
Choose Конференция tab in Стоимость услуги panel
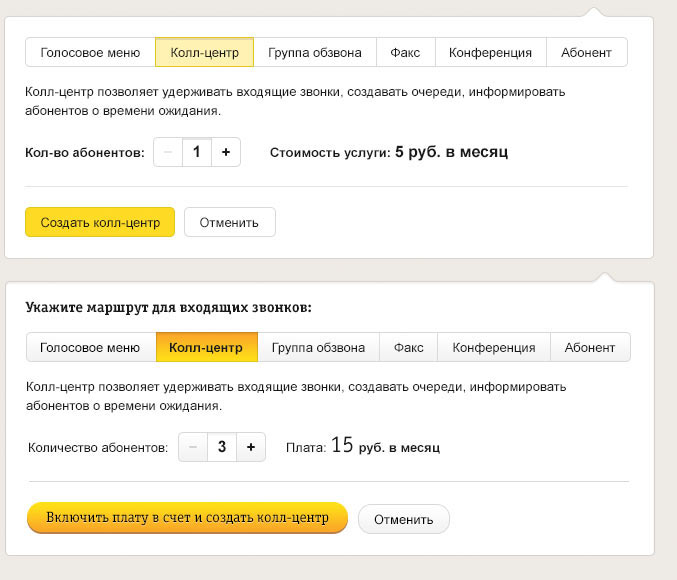490,52
